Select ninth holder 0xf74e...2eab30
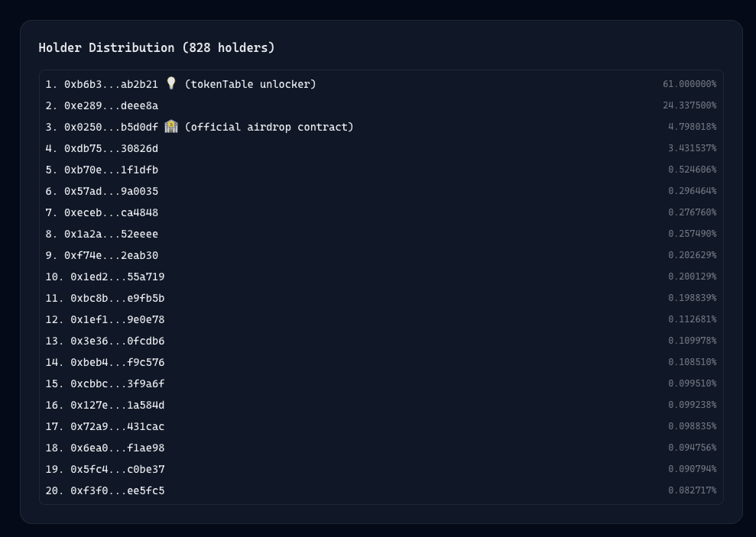This screenshot has width=756, height=537. point(111,255)
